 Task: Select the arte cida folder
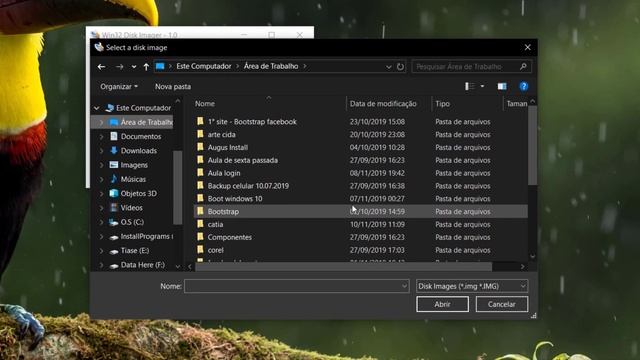coord(221,135)
